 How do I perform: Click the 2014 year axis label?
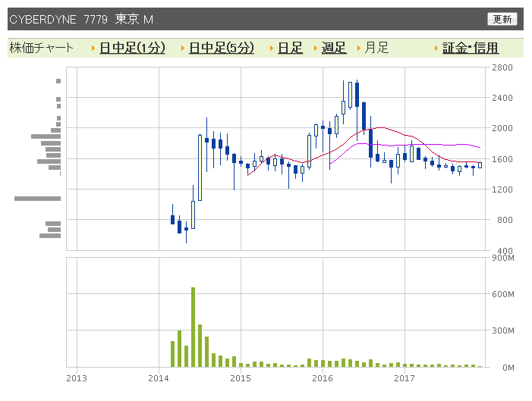click(x=159, y=378)
